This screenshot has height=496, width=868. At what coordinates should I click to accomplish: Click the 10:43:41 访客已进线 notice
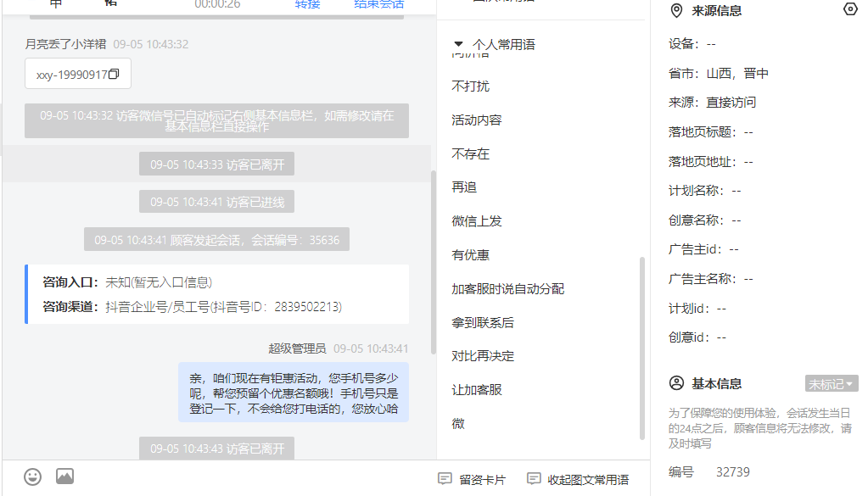click(x=216, y=202)
